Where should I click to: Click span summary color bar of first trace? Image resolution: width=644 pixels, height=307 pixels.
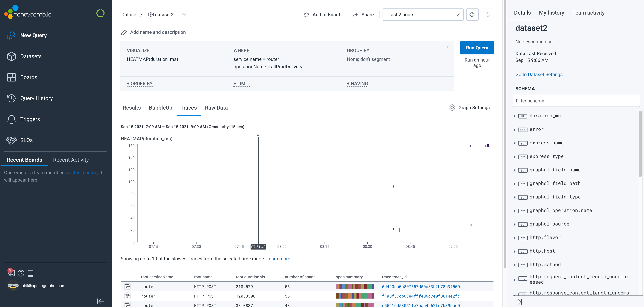click(x=354, y=287)
